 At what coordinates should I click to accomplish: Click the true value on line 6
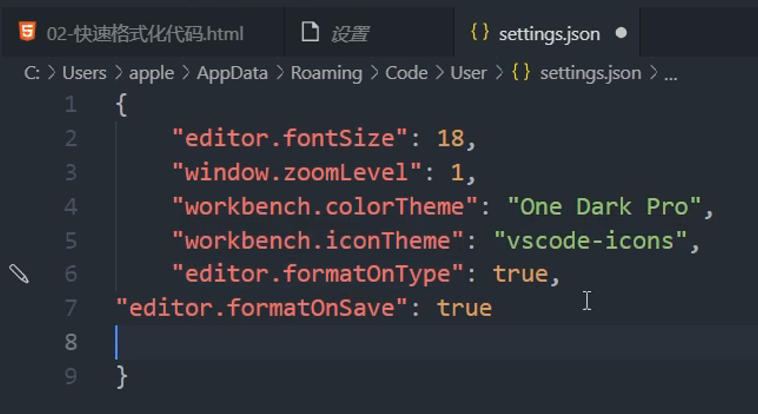[x=520, y=274]
